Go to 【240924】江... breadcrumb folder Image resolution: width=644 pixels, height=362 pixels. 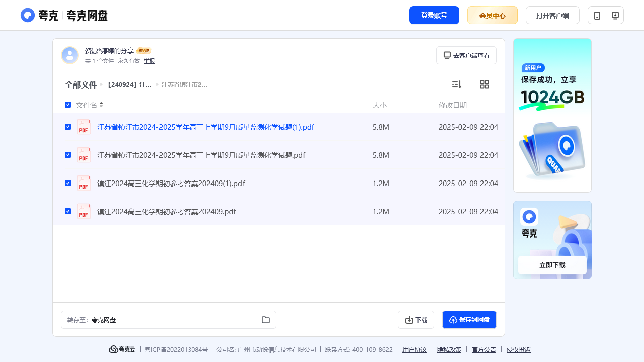point(128,85)
